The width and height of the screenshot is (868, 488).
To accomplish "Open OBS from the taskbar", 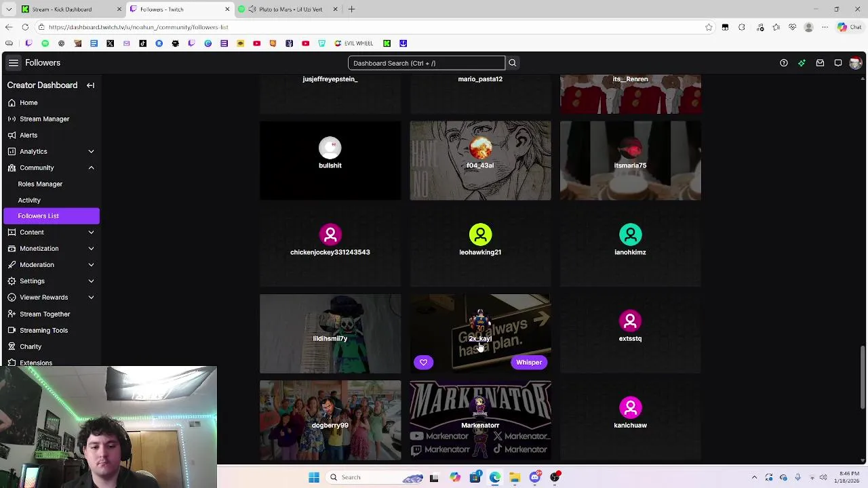I will (555, 477).
